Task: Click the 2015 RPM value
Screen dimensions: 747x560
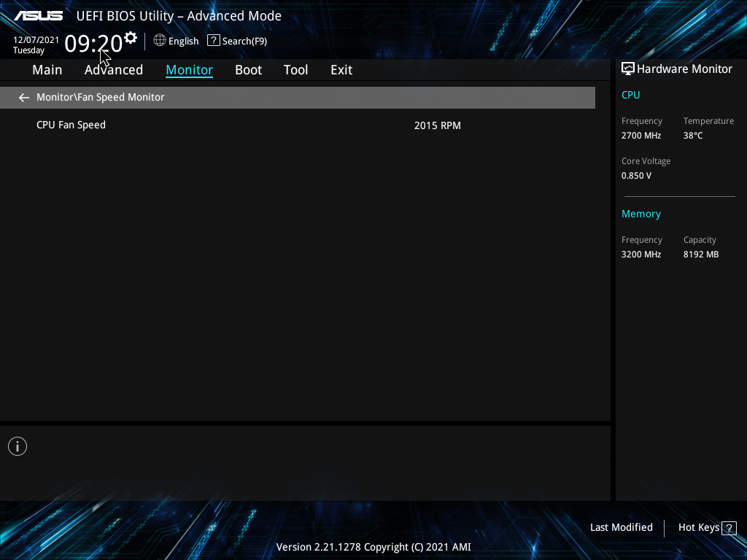Action: (x=438, y=125)
